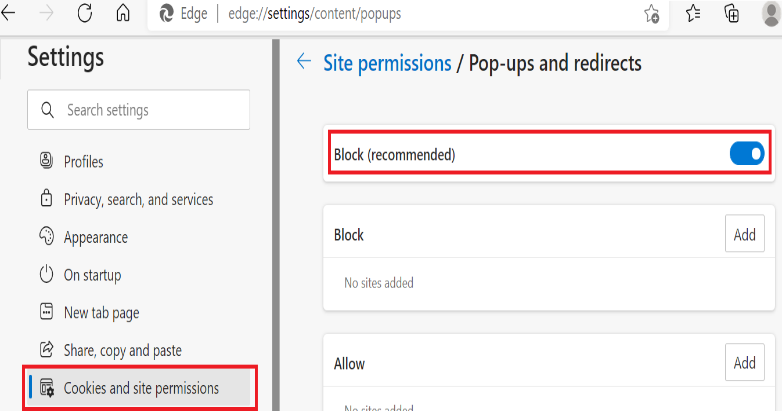Select Cookies and site permissions
The image size is (782, 411).
(141, 388)
